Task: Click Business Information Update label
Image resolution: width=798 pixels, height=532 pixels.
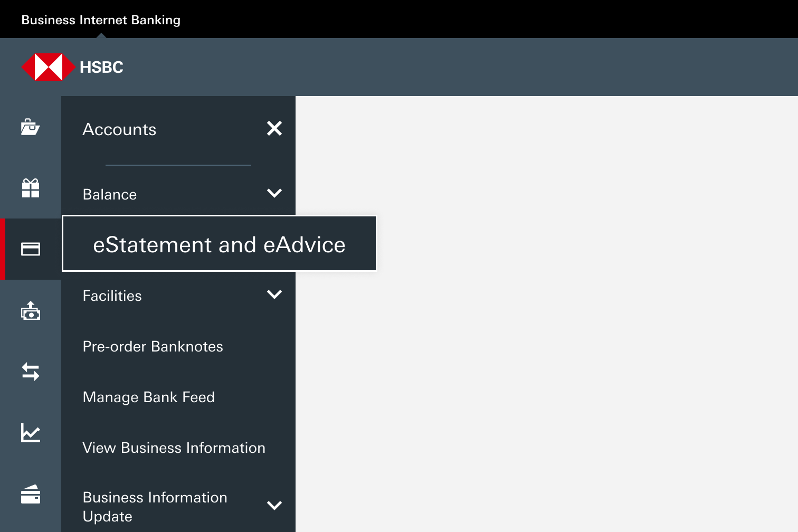Action: click(155, 507)
